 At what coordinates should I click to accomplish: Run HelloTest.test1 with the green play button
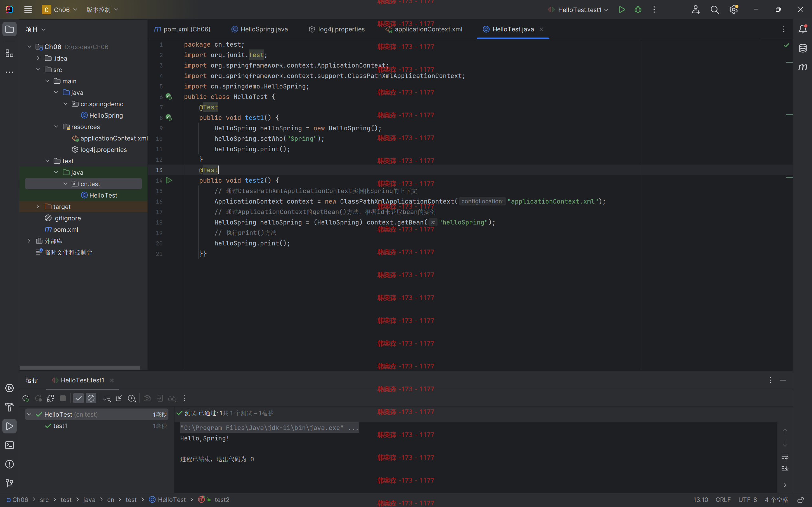(x=621, y=10)
